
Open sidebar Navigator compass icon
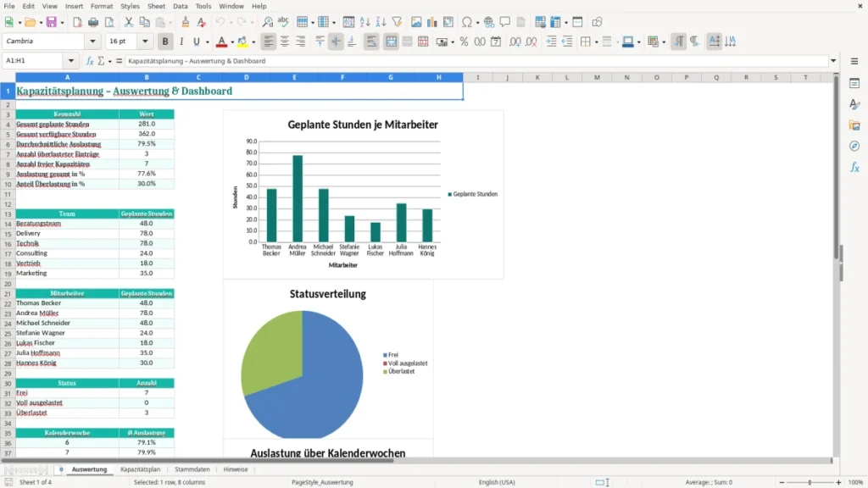(x=854, y=146)
